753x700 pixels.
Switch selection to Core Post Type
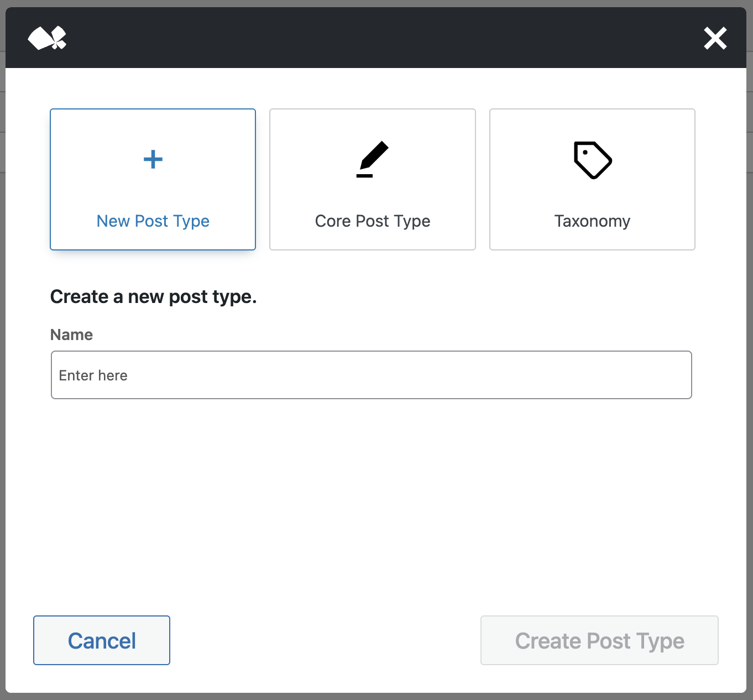tap(372, 179)
